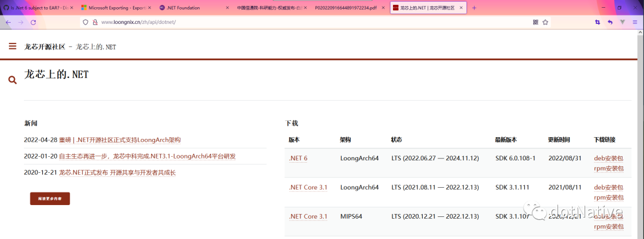Click the 2021/08/11 update date cell
Image resolution: width=644 pixels, height=239 pixels.
(565, 187)
